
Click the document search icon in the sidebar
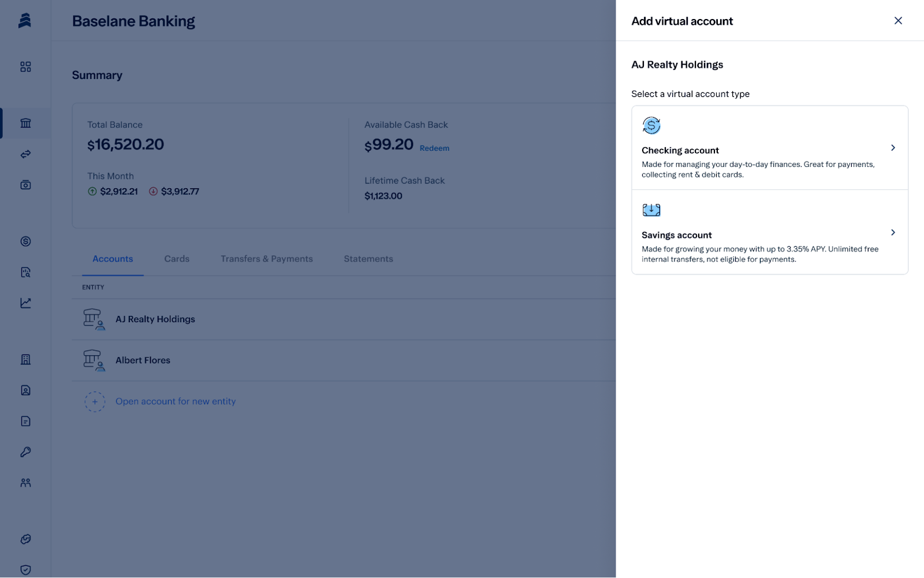pos(25,272)
